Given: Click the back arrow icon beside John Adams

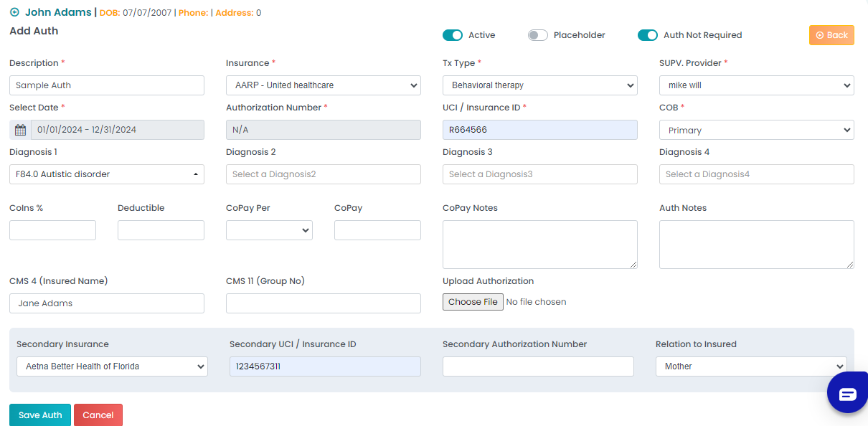Looking at the screenshot, I should (14, 12).
